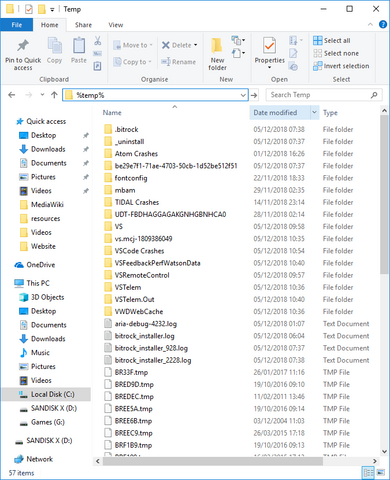This screenshot has height=480, width=390.
Task: Click the Copy path icon
Action: point(97,54)
